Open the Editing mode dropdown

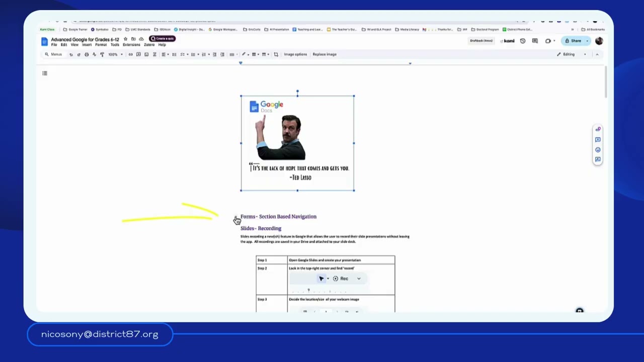572,54
